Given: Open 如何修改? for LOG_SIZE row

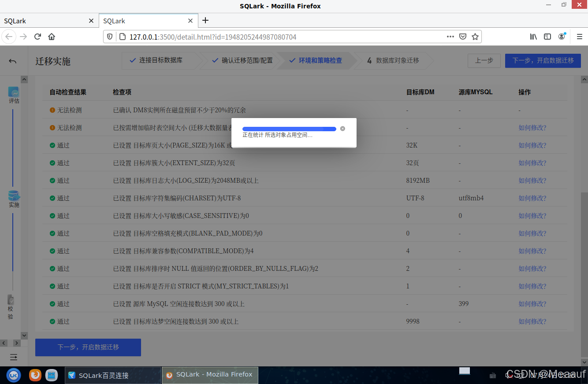Looking at the screenshot, I should click(532, 181).
